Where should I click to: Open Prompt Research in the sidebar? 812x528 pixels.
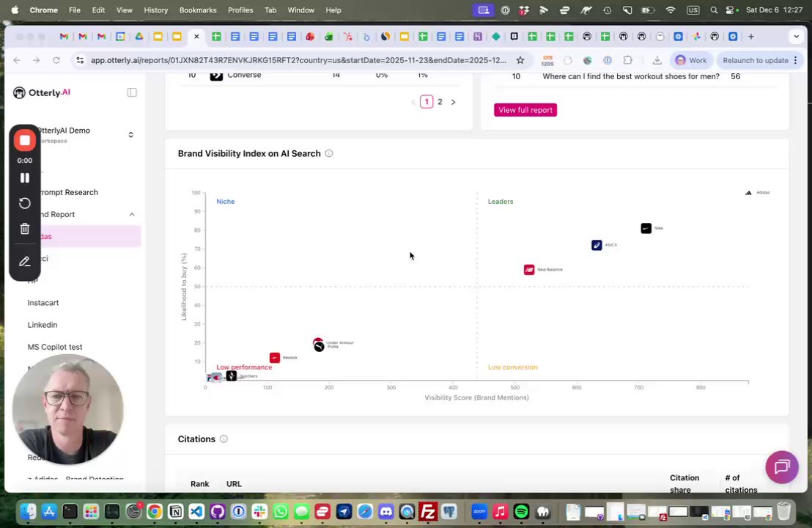[x=68, y=192]
